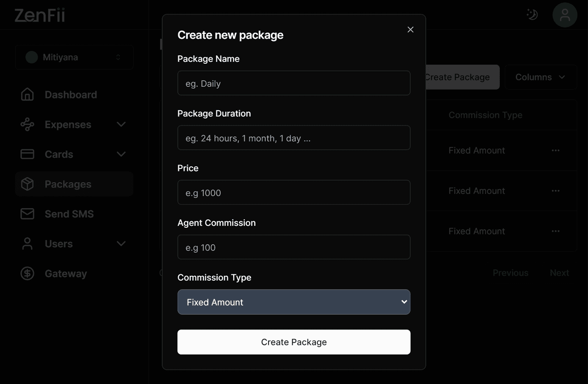Open the Mitiyana workspace switcher
Viewport: 588px width, 384px height.
pos(74,57)
